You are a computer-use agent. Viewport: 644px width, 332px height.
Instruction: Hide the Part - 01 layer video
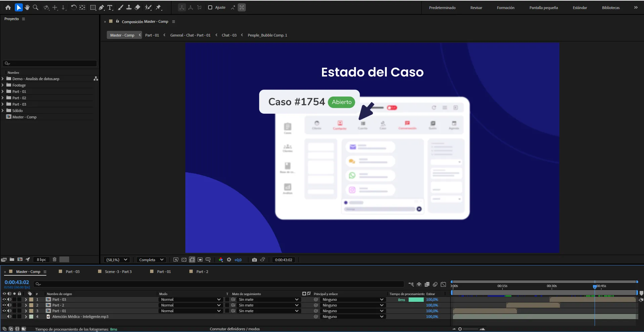coord(4,311)
